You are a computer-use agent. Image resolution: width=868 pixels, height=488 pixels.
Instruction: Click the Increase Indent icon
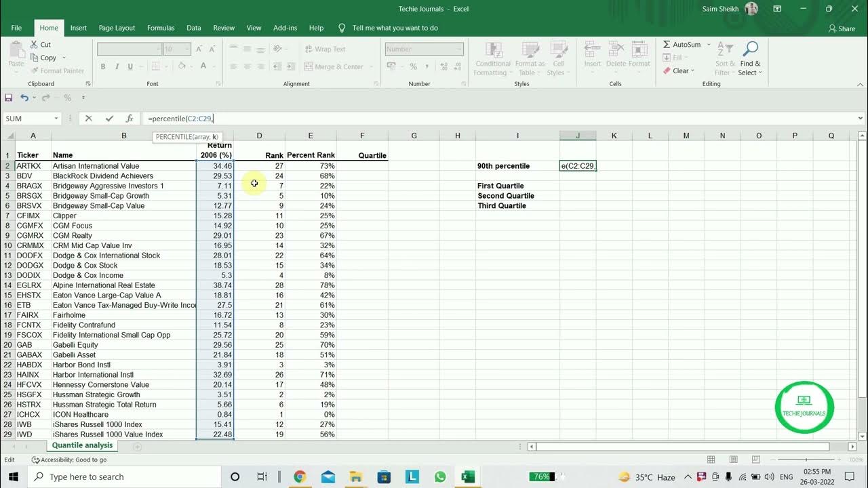[x=292, y=66]
